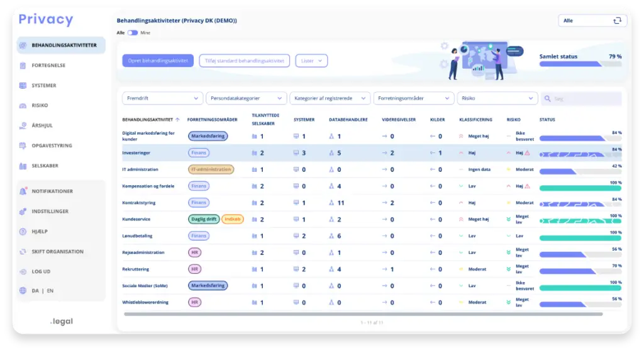Sort by Behandlingsaktivitet column arrow
The width and height of the screenshot is (644, 352).
pyautogui.click(x=177, y=120)
